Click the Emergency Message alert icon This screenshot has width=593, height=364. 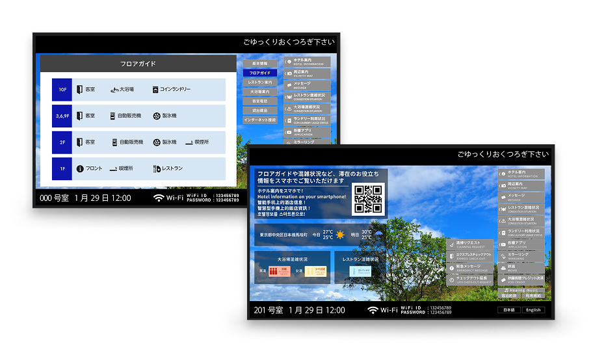pos(451,268)
